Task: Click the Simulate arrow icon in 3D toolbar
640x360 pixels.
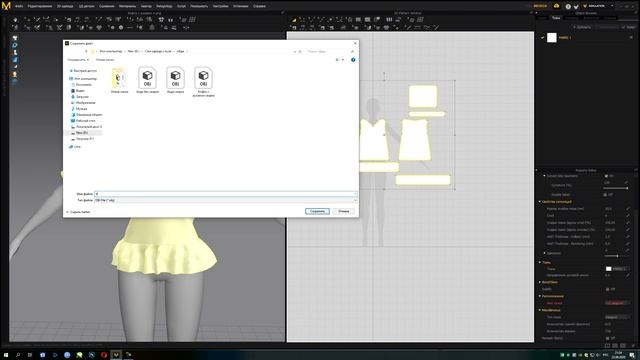Action: (16, 20)
